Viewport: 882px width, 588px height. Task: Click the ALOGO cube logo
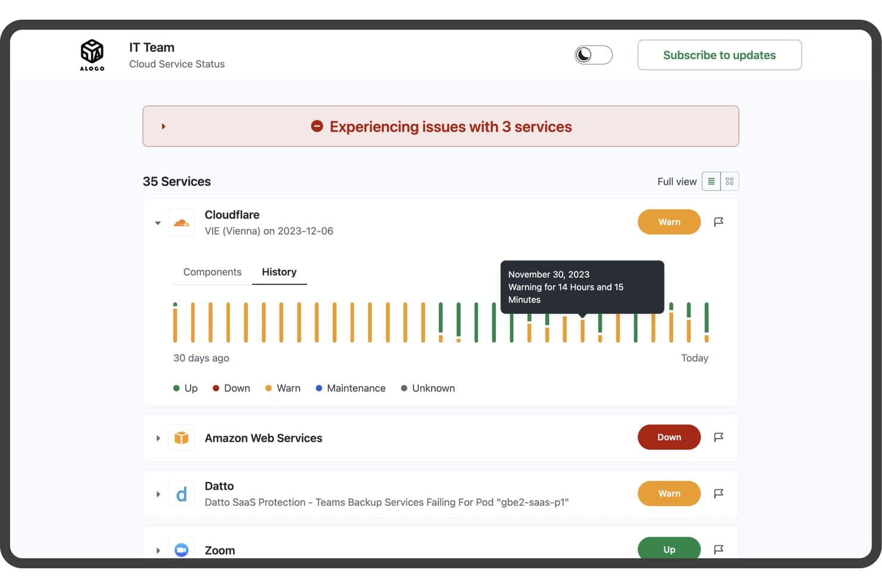92,55
